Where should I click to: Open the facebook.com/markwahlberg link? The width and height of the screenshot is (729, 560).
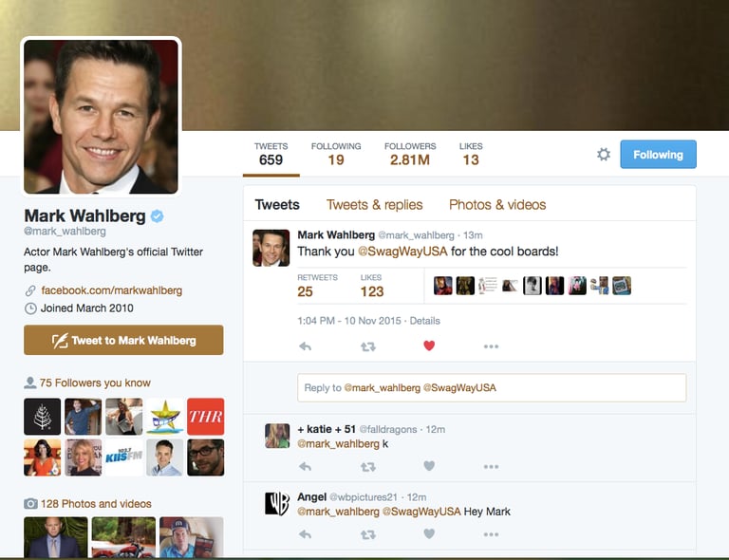coord(112,290)
